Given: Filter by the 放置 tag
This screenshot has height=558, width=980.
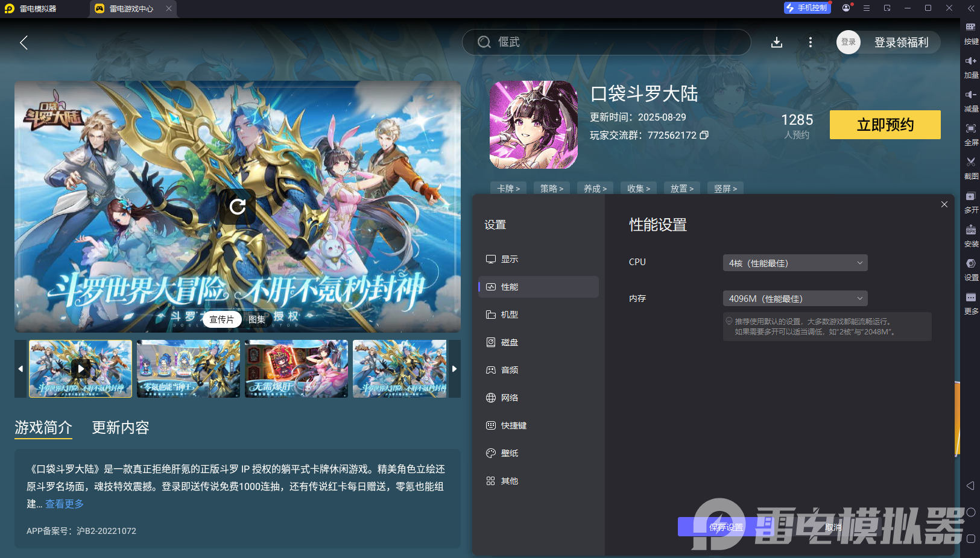Looking at the screenshot, I should (x=682, y=189).
